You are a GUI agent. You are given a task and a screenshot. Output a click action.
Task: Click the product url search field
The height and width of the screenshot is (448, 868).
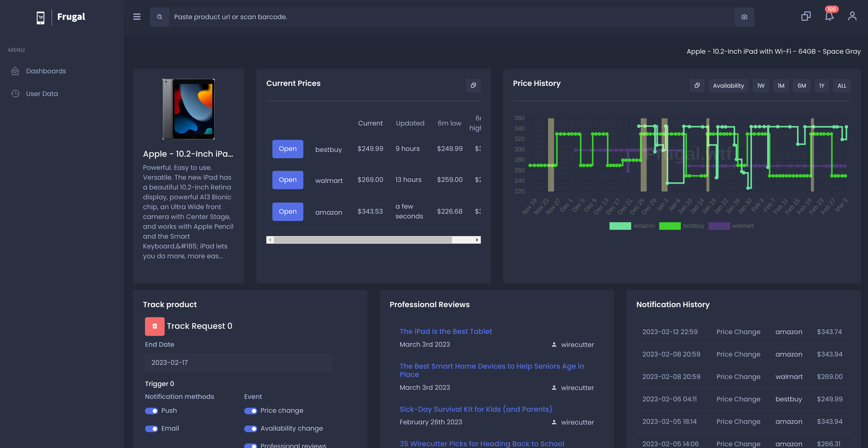(452, 17)
